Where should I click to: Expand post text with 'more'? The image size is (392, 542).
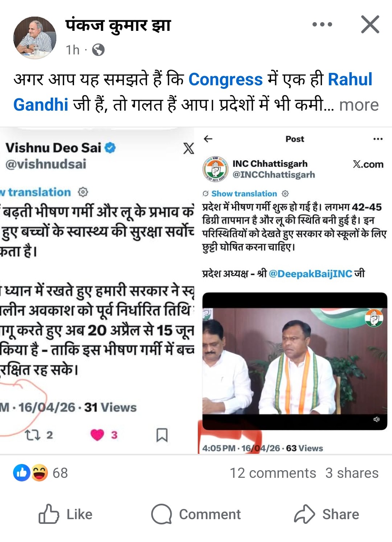(359, 105)
